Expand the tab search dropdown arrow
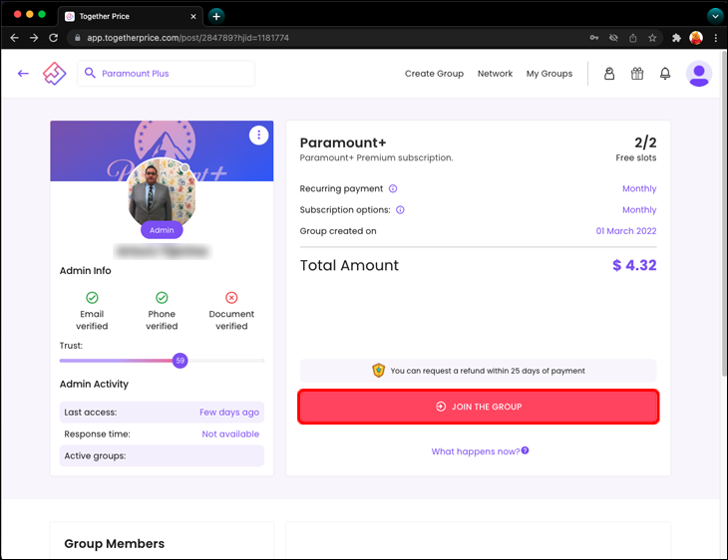The width and height of the screenshot is (728, 560). pyautogui.click(x=715, y=16)
